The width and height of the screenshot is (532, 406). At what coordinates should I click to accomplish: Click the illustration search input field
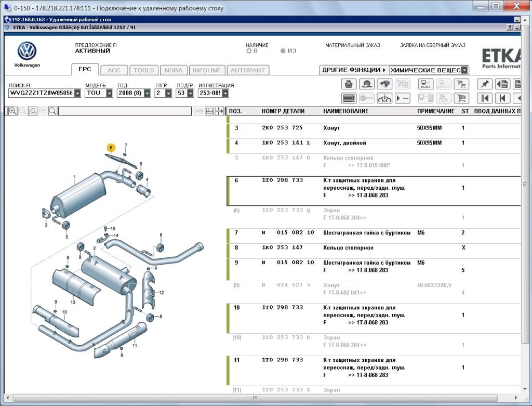(125, 111)
